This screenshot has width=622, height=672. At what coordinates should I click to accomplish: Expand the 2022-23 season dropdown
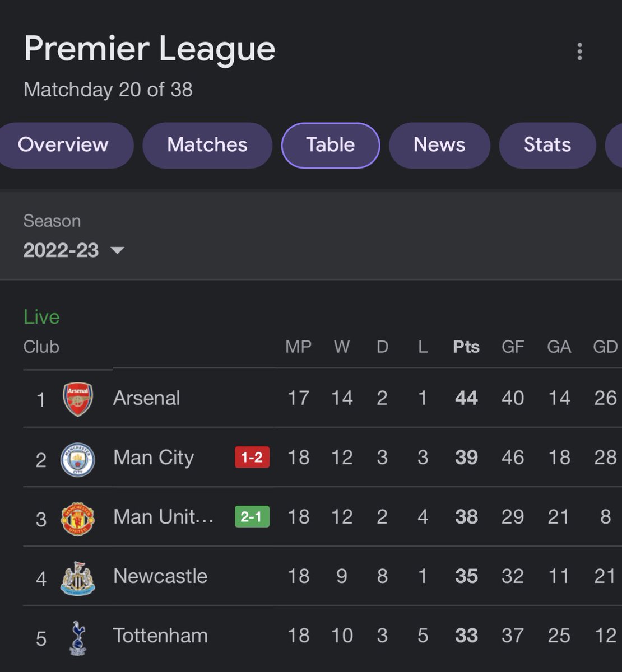pos(73,250)
